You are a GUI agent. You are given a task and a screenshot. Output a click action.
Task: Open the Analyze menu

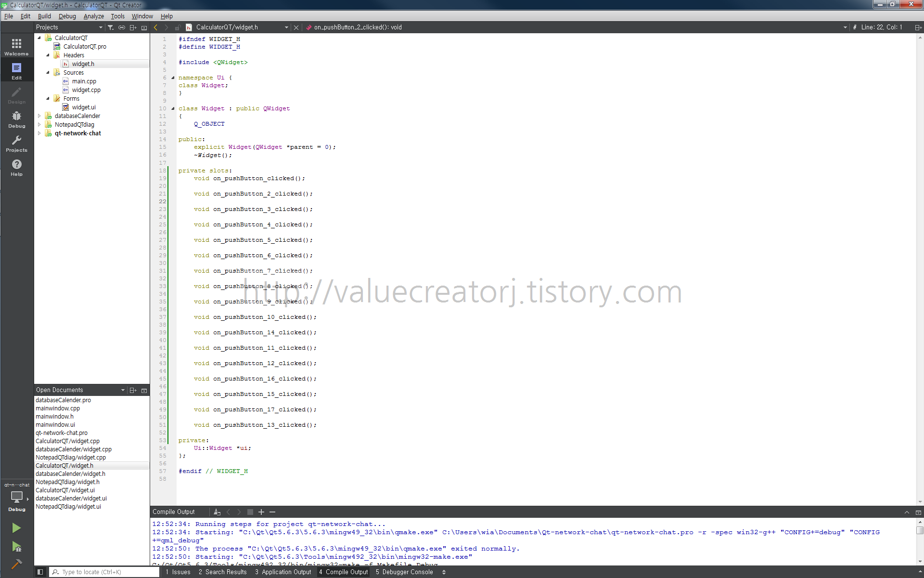(93, 16)
